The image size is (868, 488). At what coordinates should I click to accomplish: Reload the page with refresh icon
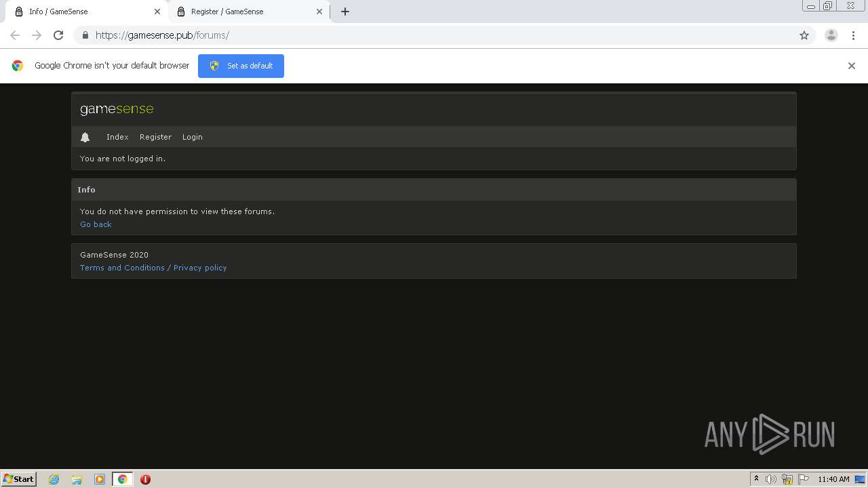[x=58, y=35]
